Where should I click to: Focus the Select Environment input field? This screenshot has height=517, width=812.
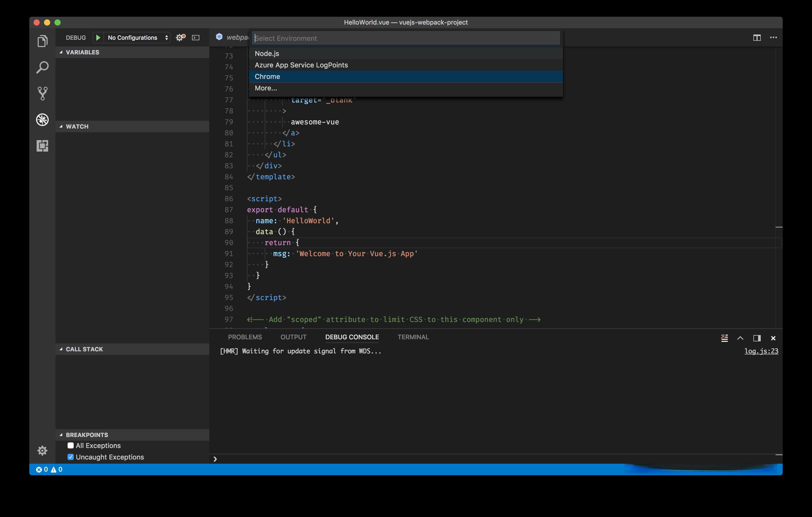[x=406, y=38]
